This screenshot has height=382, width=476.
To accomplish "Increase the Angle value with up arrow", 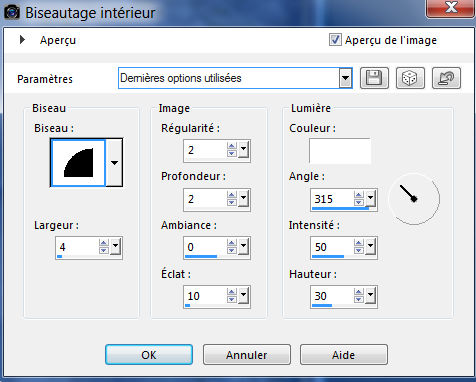I will click(359, 195).
